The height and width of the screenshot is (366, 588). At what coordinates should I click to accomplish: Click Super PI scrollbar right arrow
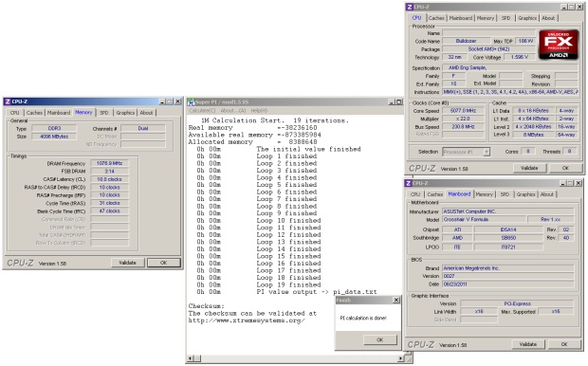pyautogui.click(x=400, y=358)
